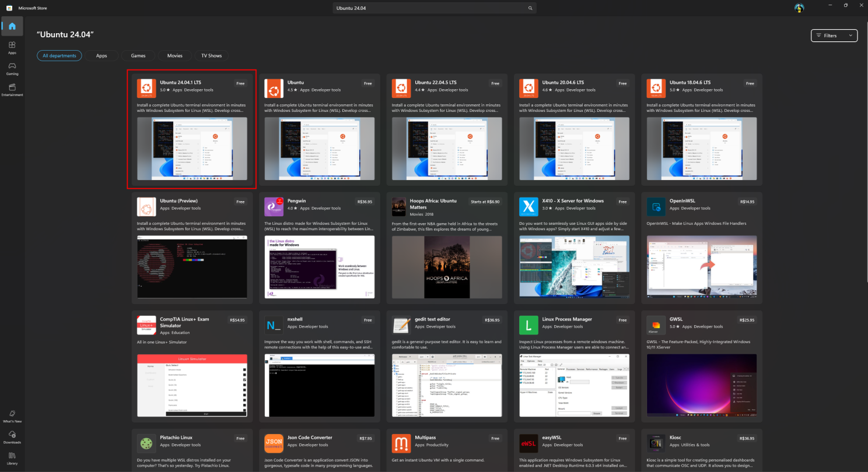Select the TV Shows filter chip
Screen dimensions: 868x472
[212, 55]
